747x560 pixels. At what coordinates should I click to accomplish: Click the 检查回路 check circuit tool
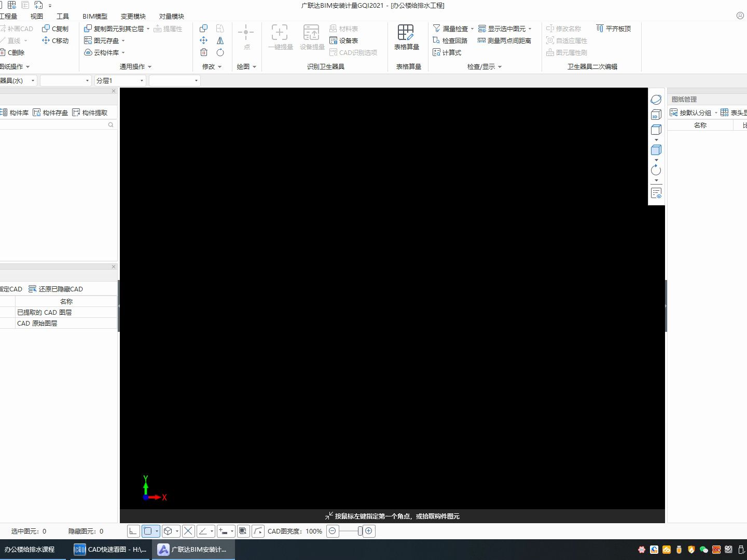click(x=450, y=40)
